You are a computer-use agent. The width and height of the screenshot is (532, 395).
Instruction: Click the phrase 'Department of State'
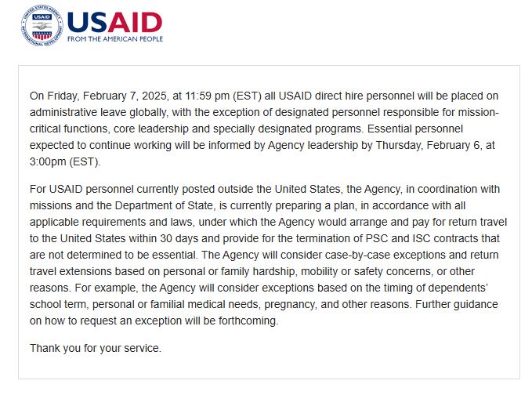pos(164,205)
